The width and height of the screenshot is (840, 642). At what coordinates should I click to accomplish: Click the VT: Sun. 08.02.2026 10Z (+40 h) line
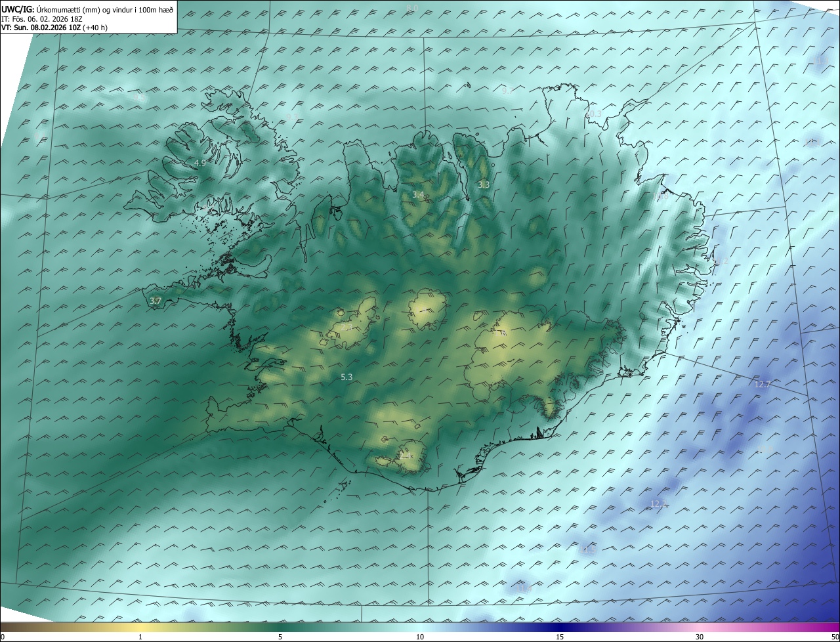54,28
